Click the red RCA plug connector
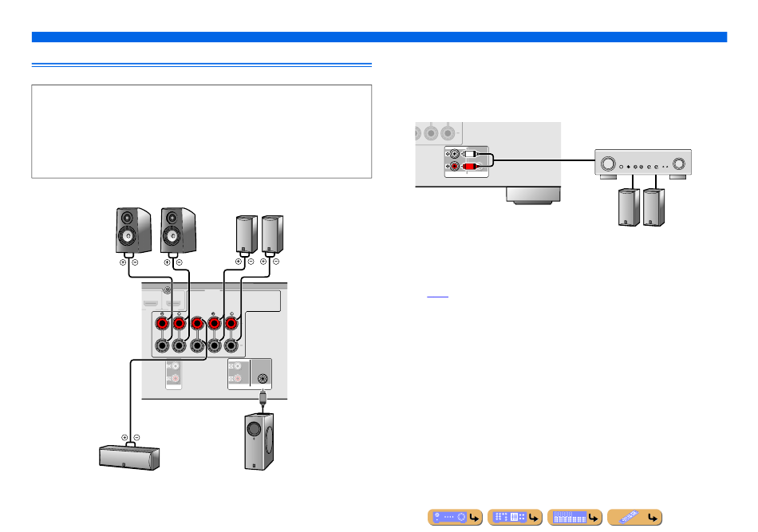The height and width of the screenshot is (532, 758). coord(470,167)
